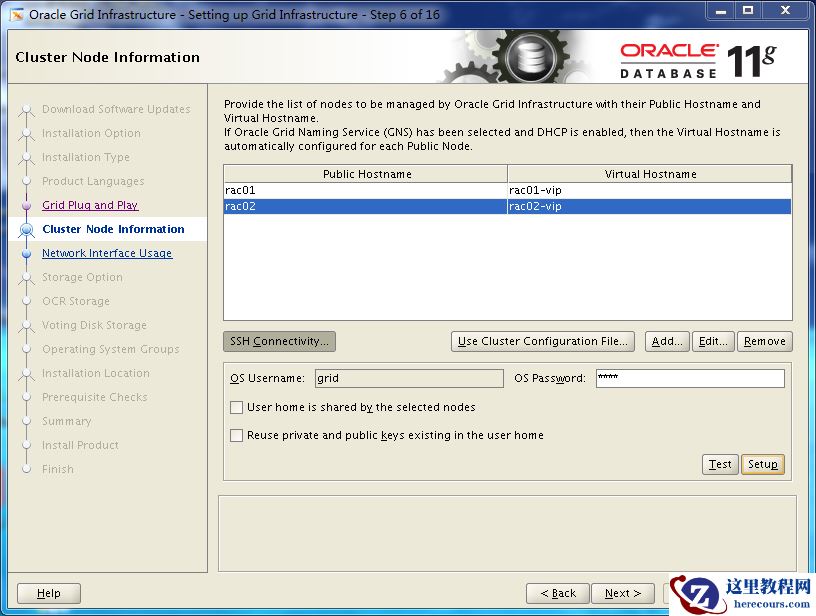The width and height of the screenshot is (816, 616).
Task: Select rac02-vip virtual hostname cell
Action: 649,206
